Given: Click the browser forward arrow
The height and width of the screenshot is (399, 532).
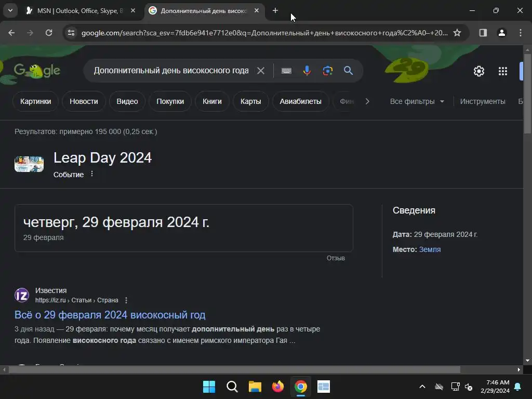Looking at the screenshot, I should coord(30,33).
